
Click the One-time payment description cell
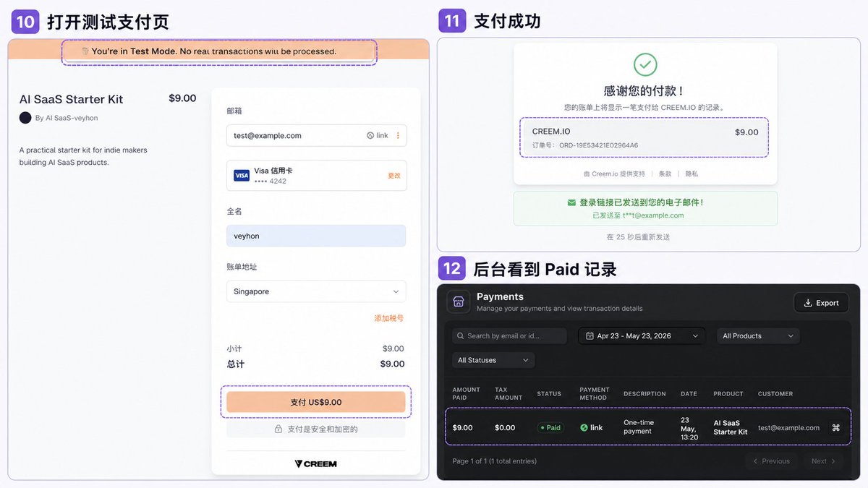tap(638, 427)
